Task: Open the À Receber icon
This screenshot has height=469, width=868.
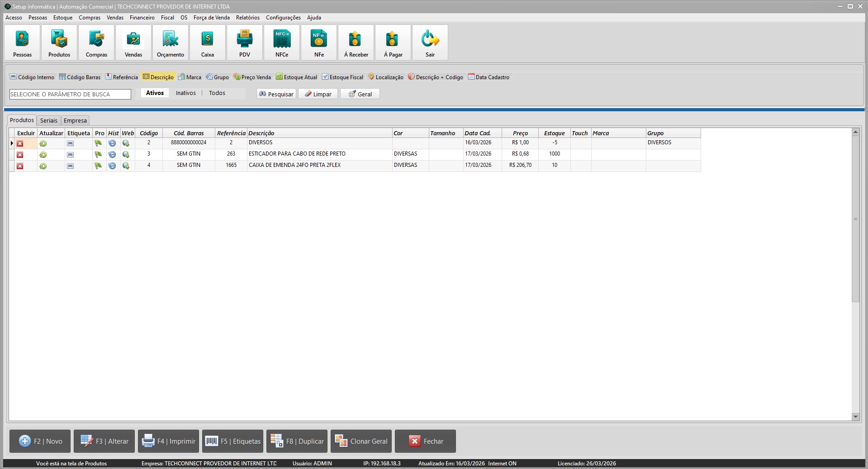Action: pyautogui.click(x=356, y=43)
